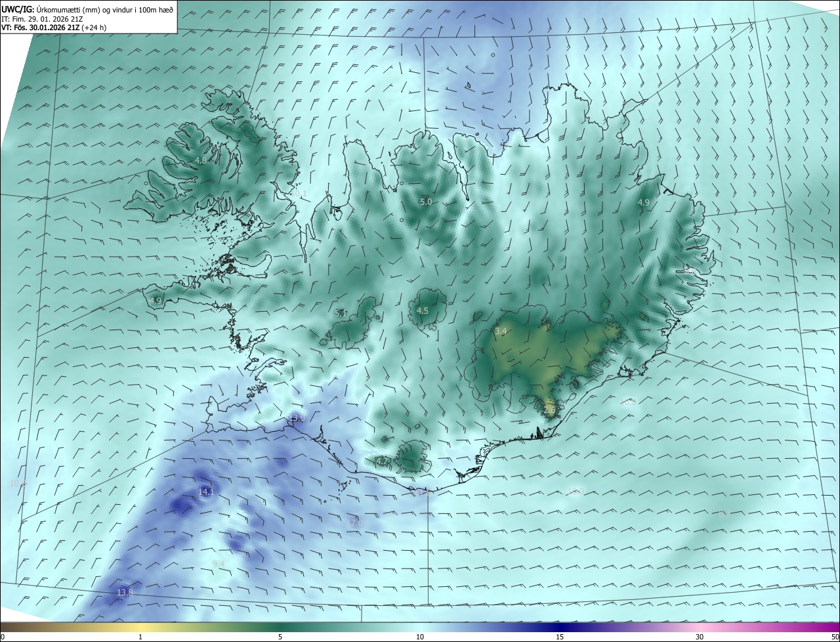
Task: Click the 5.1 value label on the map
Action: coord(341,314)
